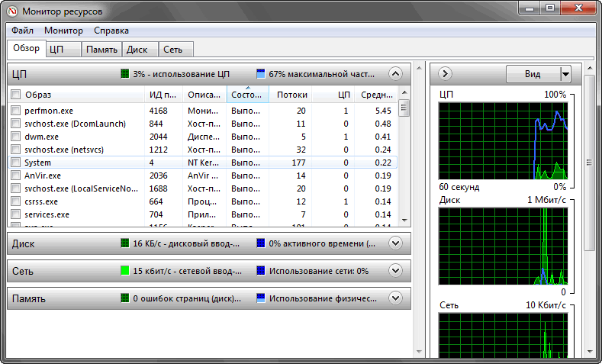Click the memory hard faults indicator icon
Viewport: 602px width, 364px height.
(125, 298)
